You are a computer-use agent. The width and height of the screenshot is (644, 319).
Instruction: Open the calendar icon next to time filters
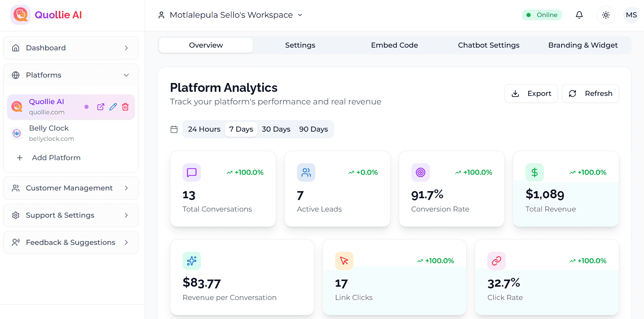click(174, 129)
